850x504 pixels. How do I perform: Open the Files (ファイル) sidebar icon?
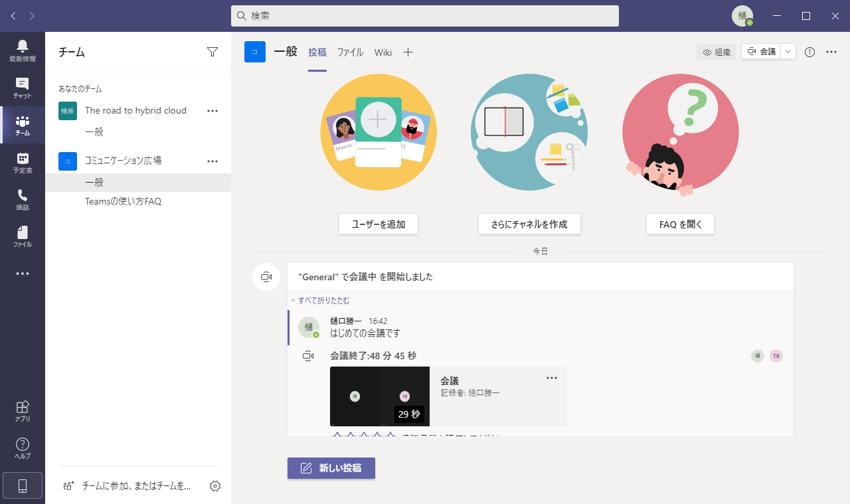pyautogui.click(x=23, y=236)
